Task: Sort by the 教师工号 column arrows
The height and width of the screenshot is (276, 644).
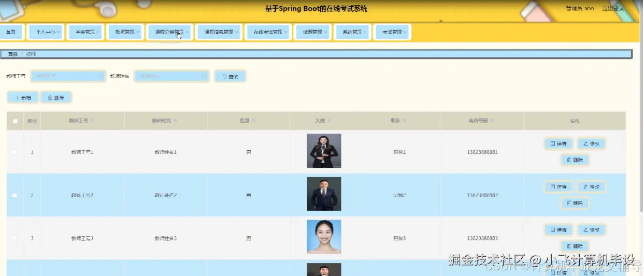Action: 92,121
